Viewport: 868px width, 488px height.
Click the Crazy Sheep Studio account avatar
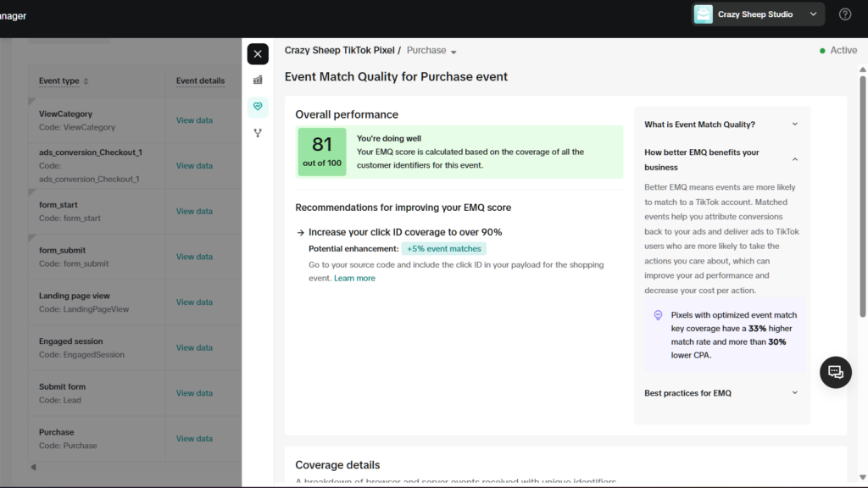click(704, 14)
